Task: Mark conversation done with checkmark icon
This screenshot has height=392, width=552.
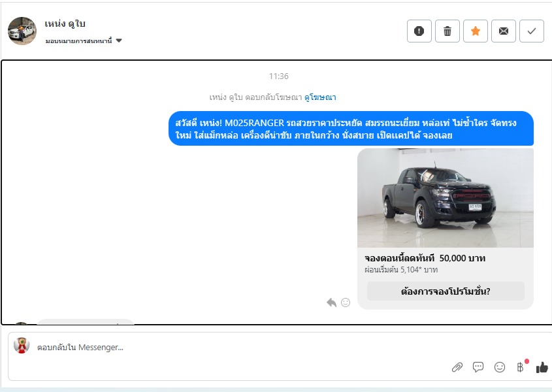Action: point(532,31)
